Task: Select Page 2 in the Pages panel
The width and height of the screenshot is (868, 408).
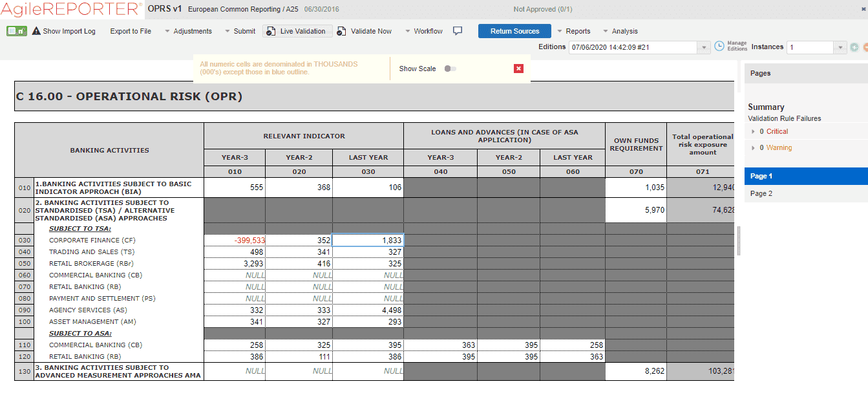Action: pos(806,193)
